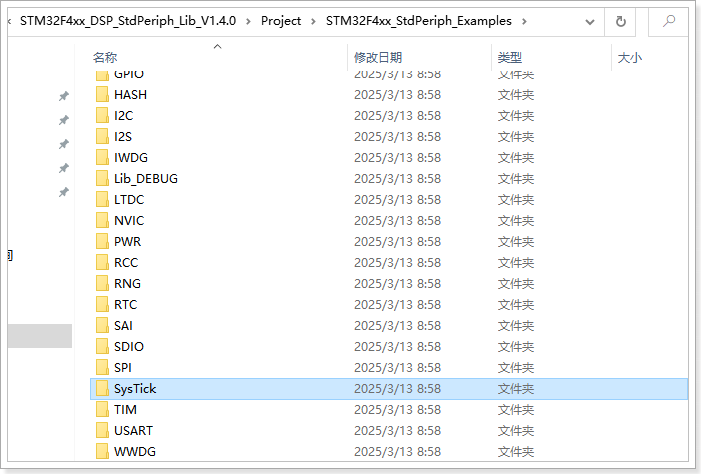This screenshot has height=474, width=701.
Task: Select the SAI folder name
Action: pyautogui.click(x=123, y=326)
